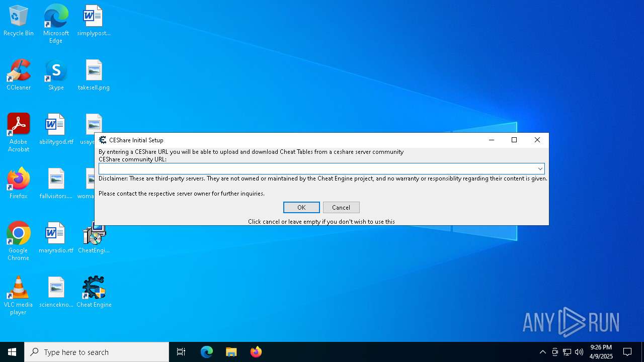Click OK in CEShare Initial Setup
Viewport: 644px width, 362px height.
[301, 207]
